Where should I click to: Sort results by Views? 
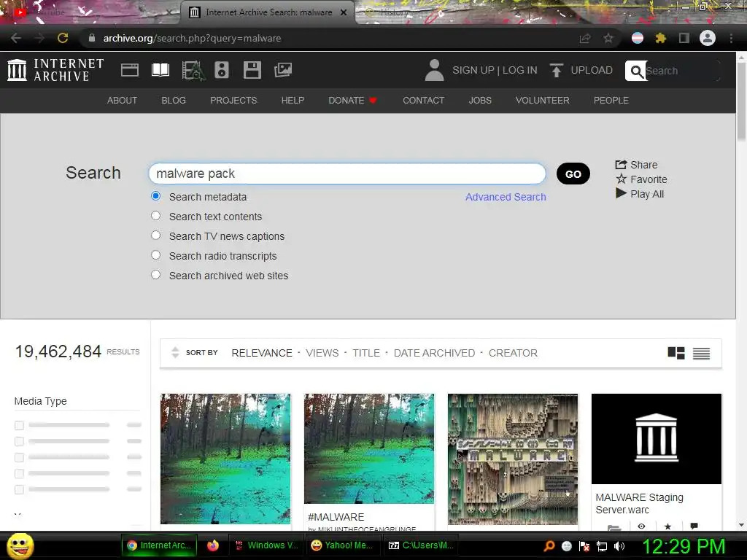coord(322,353)
